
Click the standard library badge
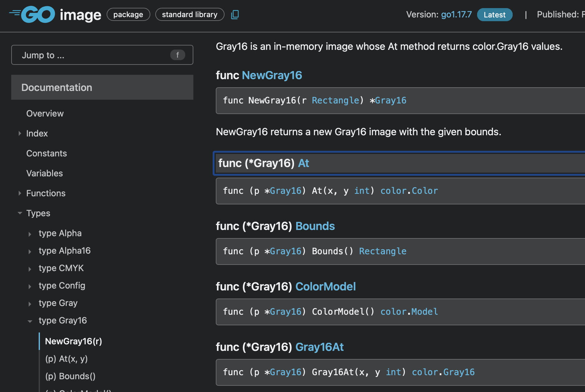[x=190, y=14]
